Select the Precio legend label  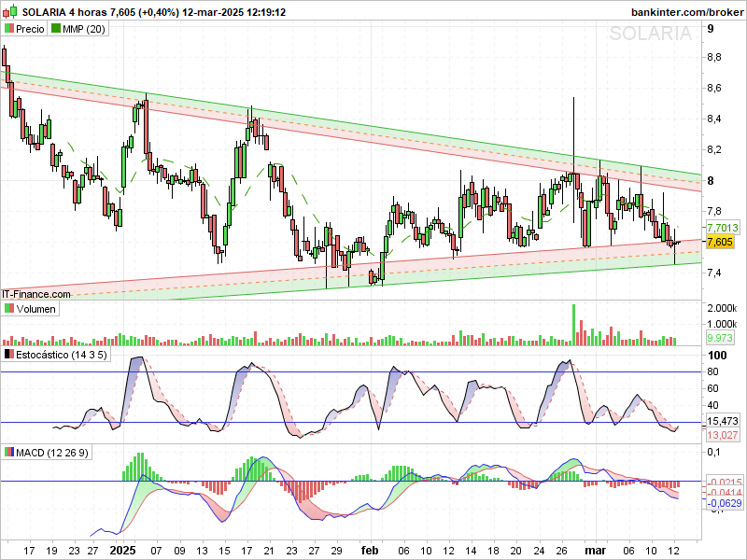coord(30,29)
